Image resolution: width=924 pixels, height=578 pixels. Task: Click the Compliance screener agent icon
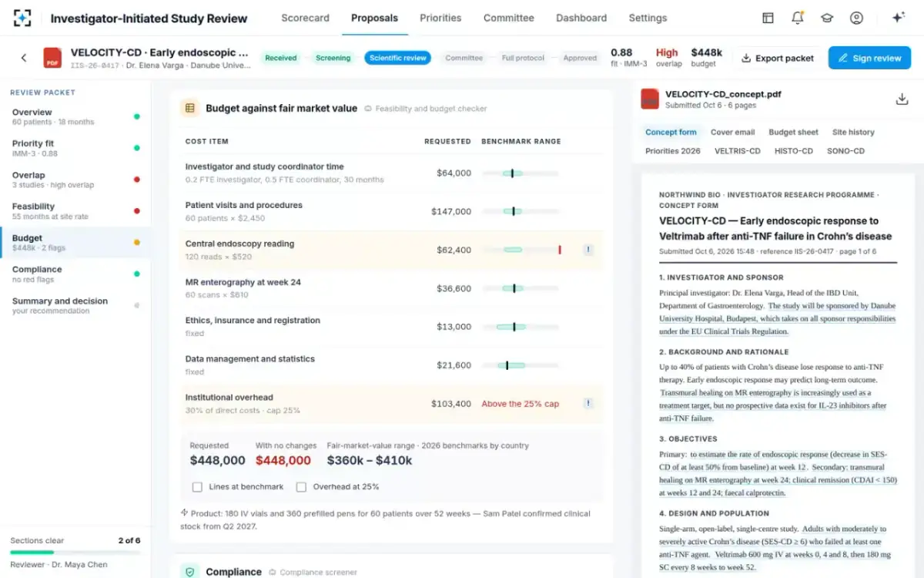tap(273, 573)
